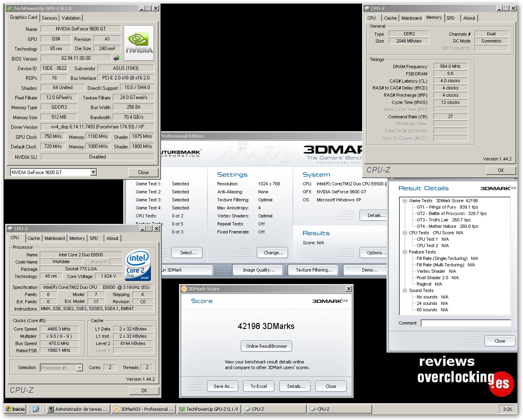Screen dimensions: 523x420
Task: Select GT1 - Wings of Fury result row
Action: [x=447, y=207]
